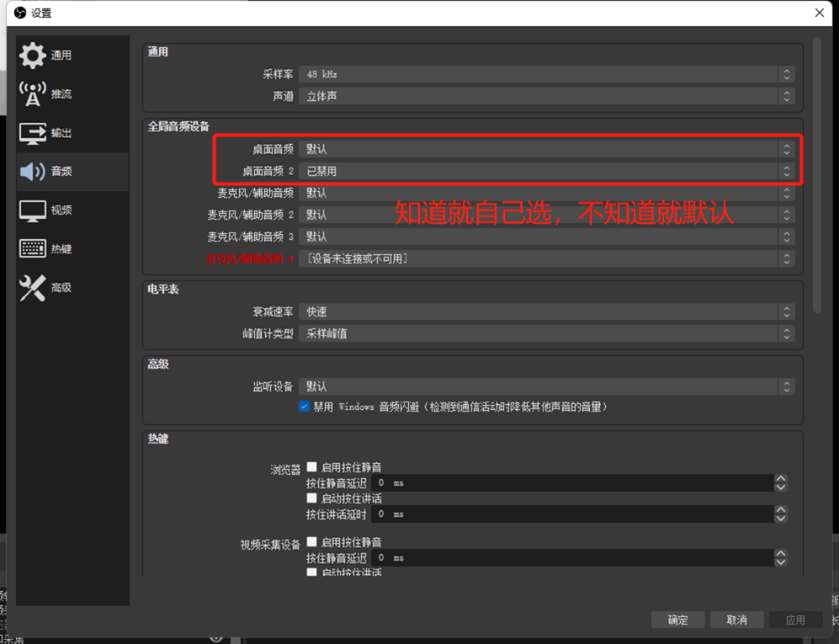Open the monitoring device dropdown
Viewport: 839px width, 644px height.
point(546,386)
